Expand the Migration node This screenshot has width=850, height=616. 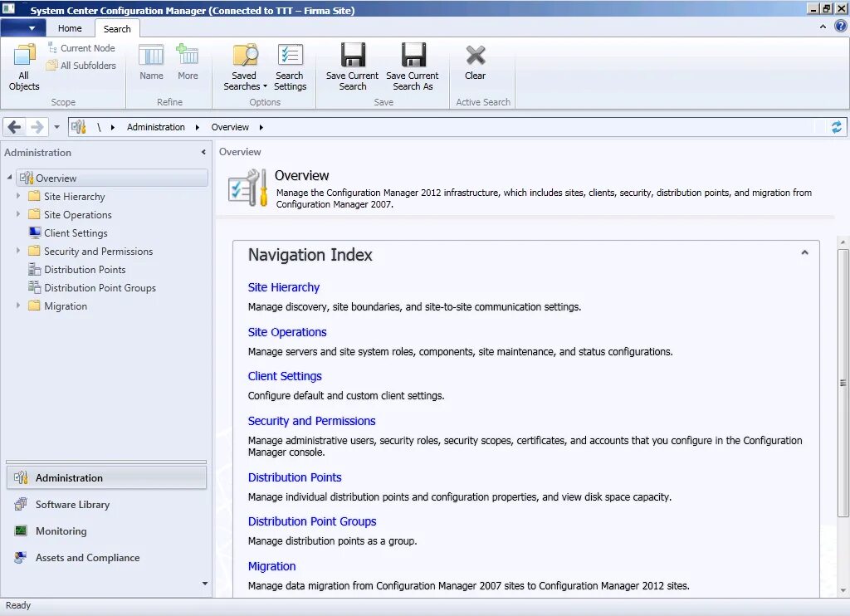point(18,306)
